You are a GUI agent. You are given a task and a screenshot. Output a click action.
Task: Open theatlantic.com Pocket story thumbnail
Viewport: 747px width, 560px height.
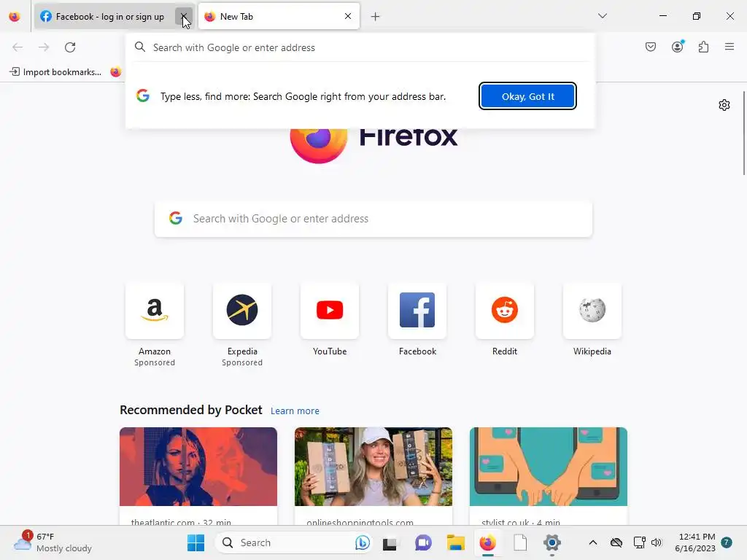pyautogui.click(x=198, y=467)
